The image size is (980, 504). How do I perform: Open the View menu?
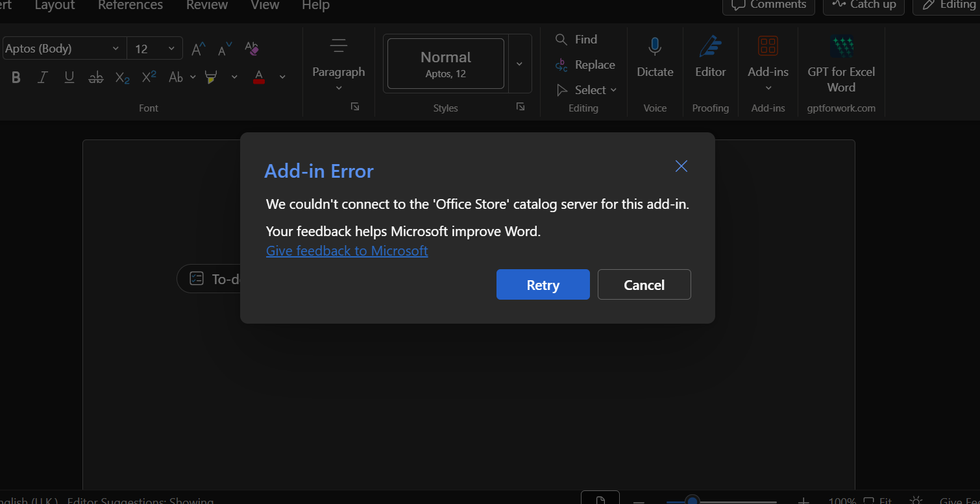click(x=264, y=6)
